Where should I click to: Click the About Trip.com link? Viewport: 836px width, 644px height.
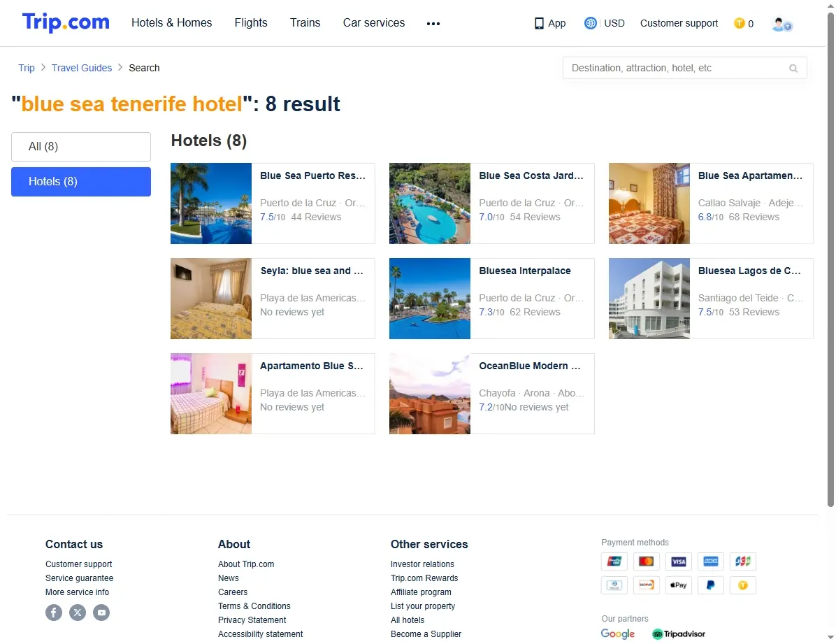point(246,564)
